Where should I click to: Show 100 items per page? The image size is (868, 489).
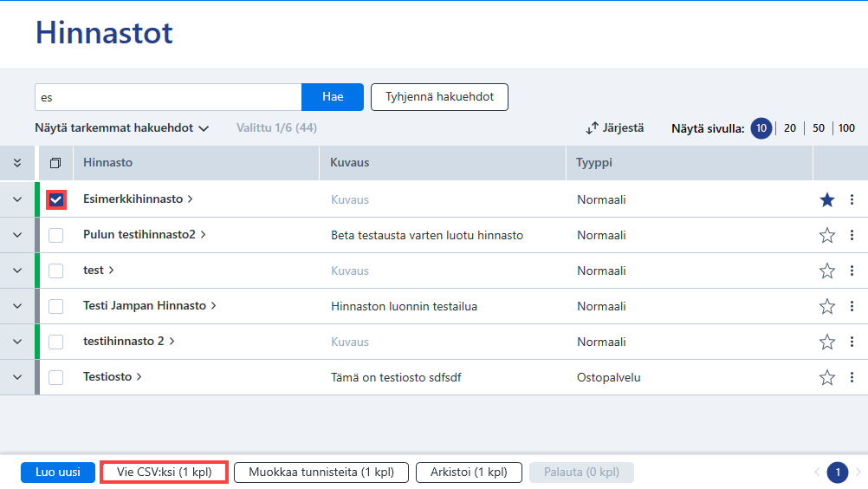[x=846, y=128]
